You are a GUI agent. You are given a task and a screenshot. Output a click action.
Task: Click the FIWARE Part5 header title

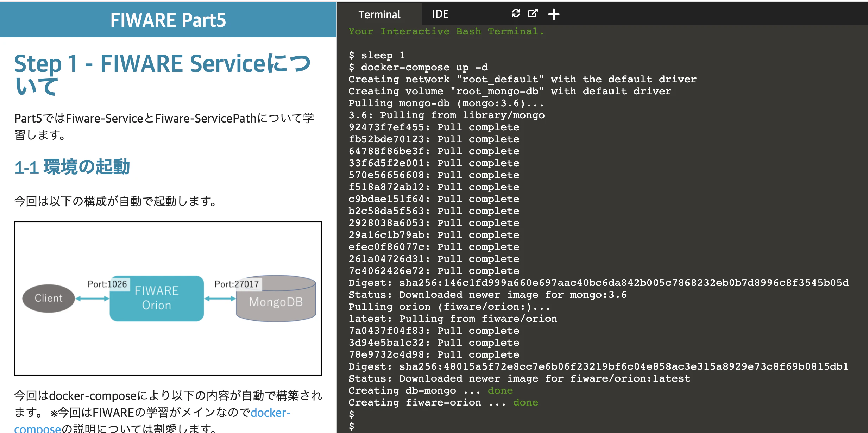coord(168,20)
